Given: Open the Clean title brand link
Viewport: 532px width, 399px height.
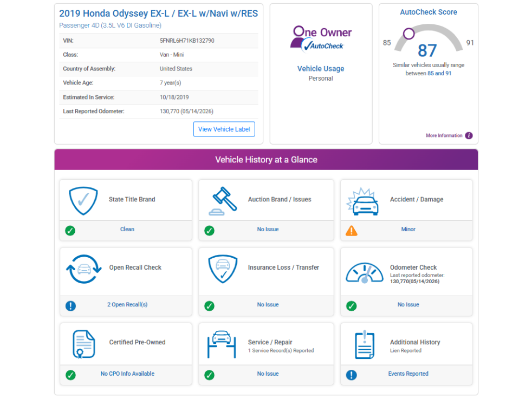Looking at the screenshot, I should pos(127,229).
